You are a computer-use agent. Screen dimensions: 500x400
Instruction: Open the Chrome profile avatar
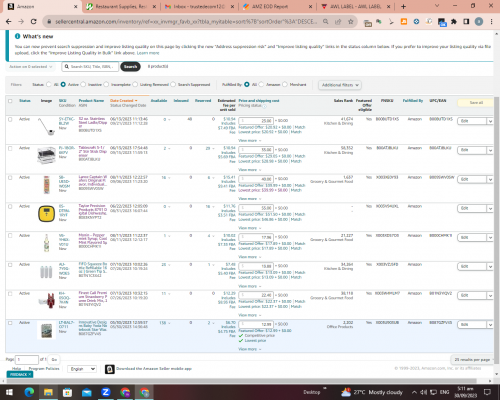point(479,22)
